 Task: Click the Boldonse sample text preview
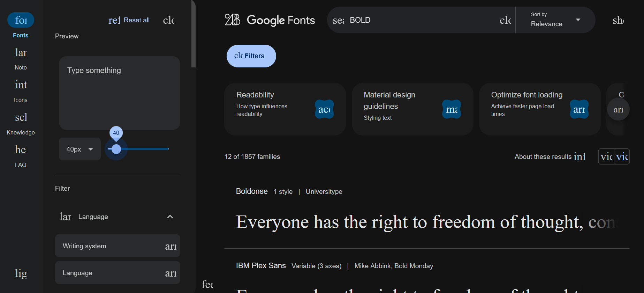pos(427,222)
